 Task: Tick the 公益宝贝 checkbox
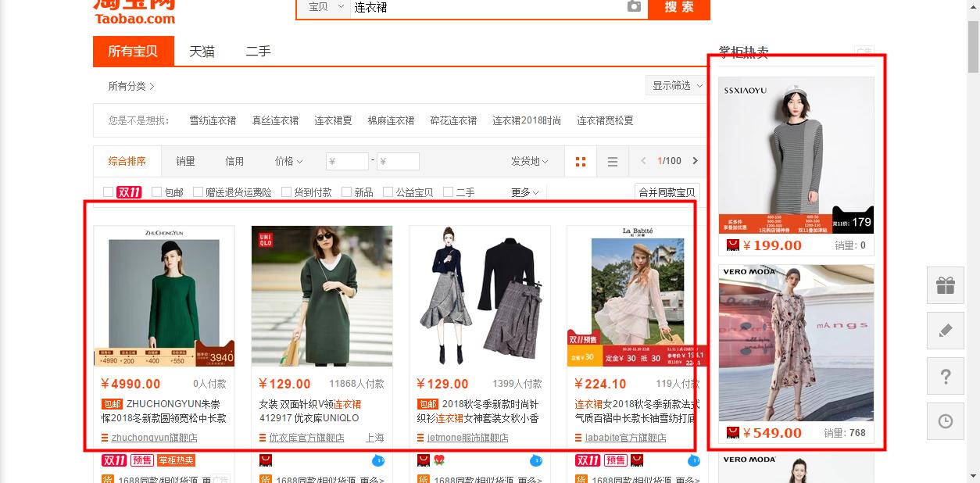coord(388,191)
